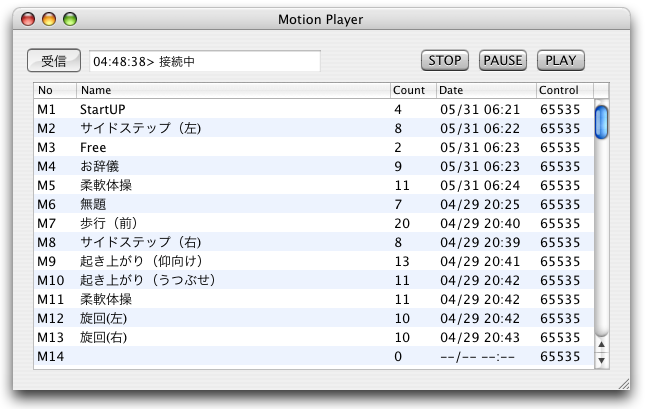The height and width of the screenshot is (409, 649).
Task: Sort by the Date column header
Action: point(486,90)
